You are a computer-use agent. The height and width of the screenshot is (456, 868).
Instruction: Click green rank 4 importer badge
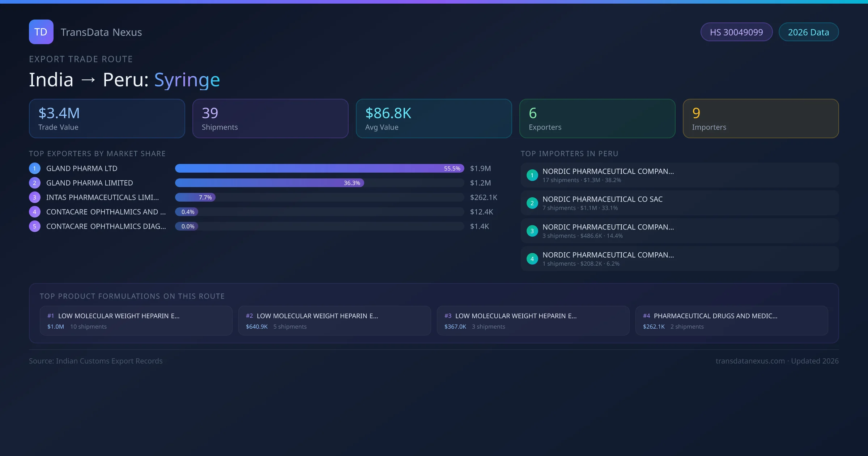(532, 259)
